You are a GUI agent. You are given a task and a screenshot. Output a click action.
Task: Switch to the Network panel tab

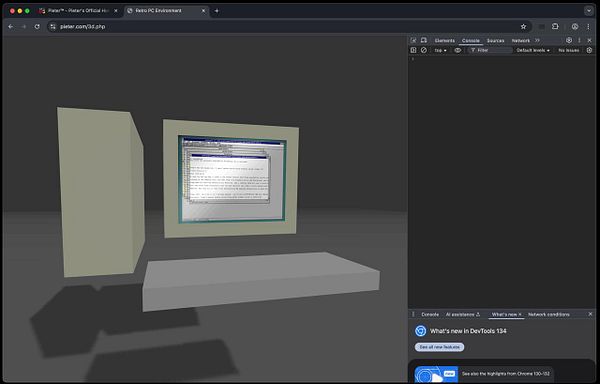pyautogui.click(x=520, y=40)
